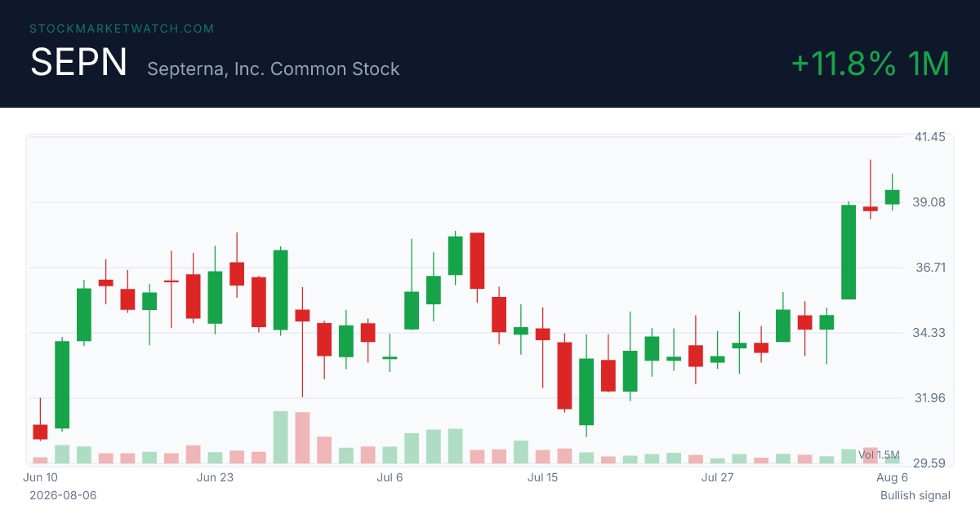Click the Vol 1.5M volume label
Screen dimensions: 980x514
pos(879,454)
